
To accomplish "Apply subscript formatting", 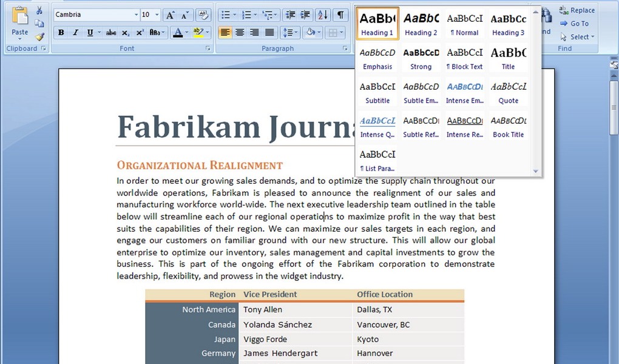I will (x=125, y=33).
